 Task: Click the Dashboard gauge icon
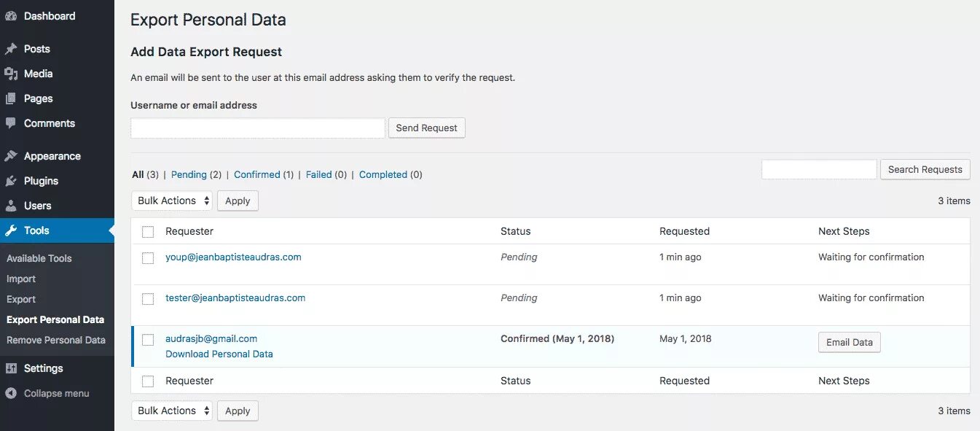click(11, 16)
